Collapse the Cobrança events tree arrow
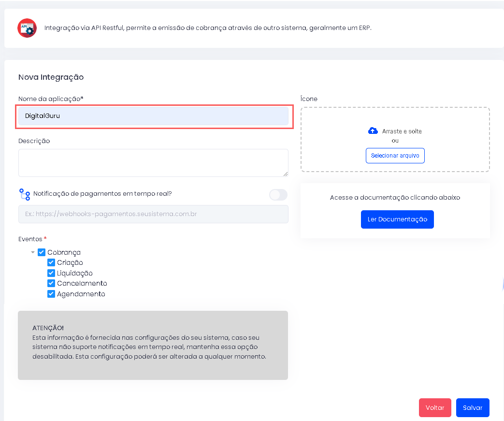 coord(32,252)
